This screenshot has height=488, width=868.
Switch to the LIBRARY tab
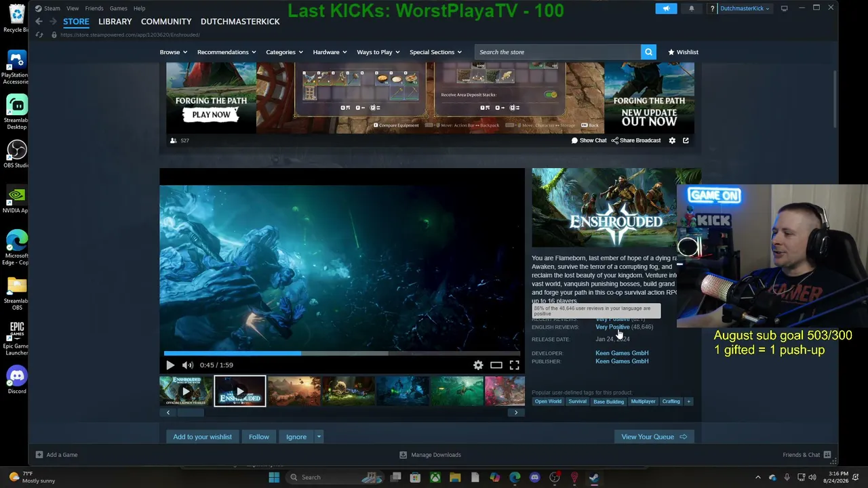pos(115,22)
